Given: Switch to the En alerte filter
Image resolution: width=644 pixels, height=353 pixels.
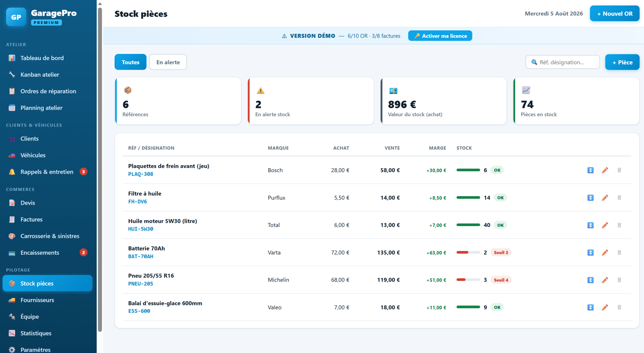Looking at the screenshot, I should point(168,62).
